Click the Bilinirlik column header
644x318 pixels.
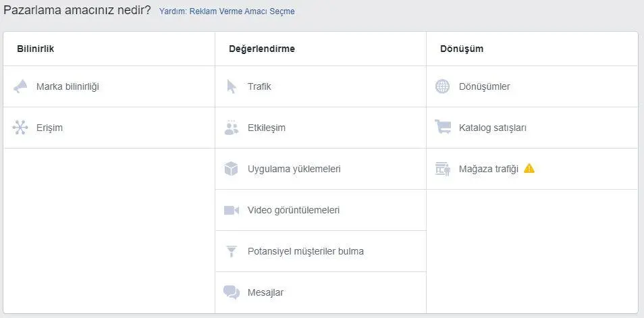pyautogui.click(x=35, y=49)
